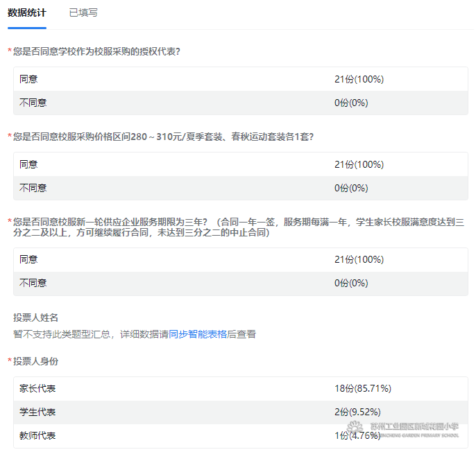Click the question title about 280～310元 price
Image resolution: width=476 pixels, height=452 pixels.
163,137
